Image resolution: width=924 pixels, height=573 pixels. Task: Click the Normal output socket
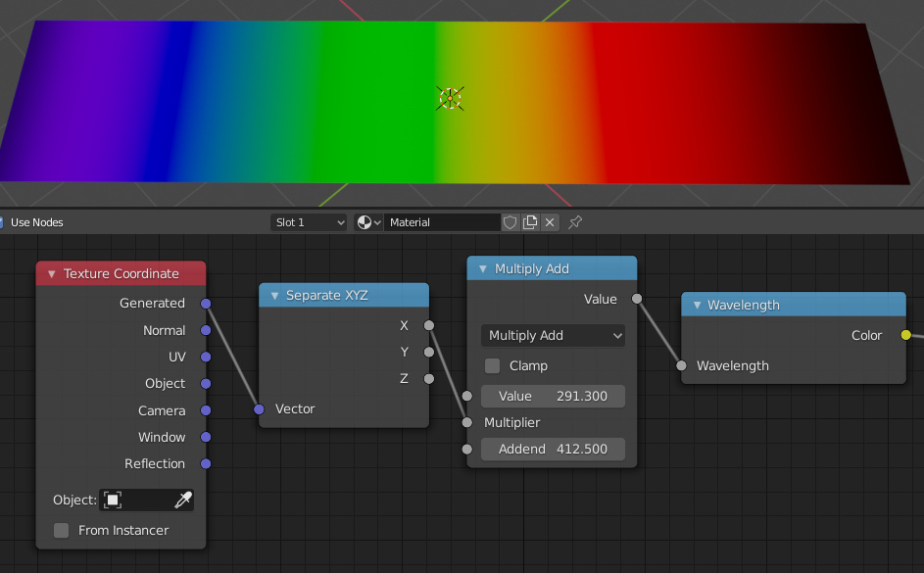tap(206, 330)
